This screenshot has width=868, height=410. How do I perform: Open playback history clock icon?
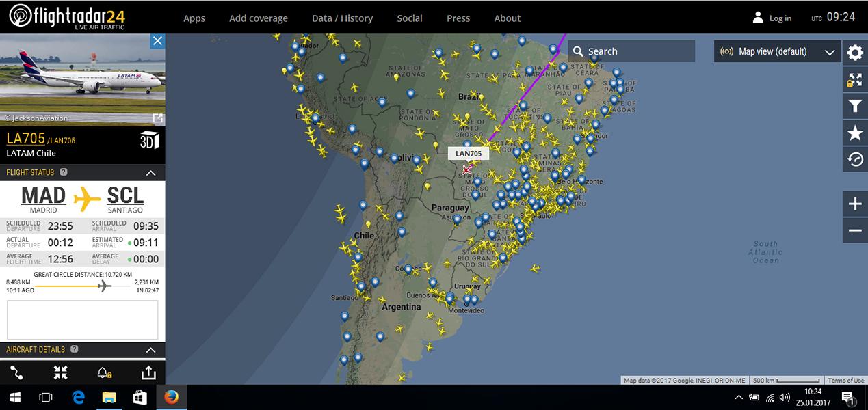point(855,160)
